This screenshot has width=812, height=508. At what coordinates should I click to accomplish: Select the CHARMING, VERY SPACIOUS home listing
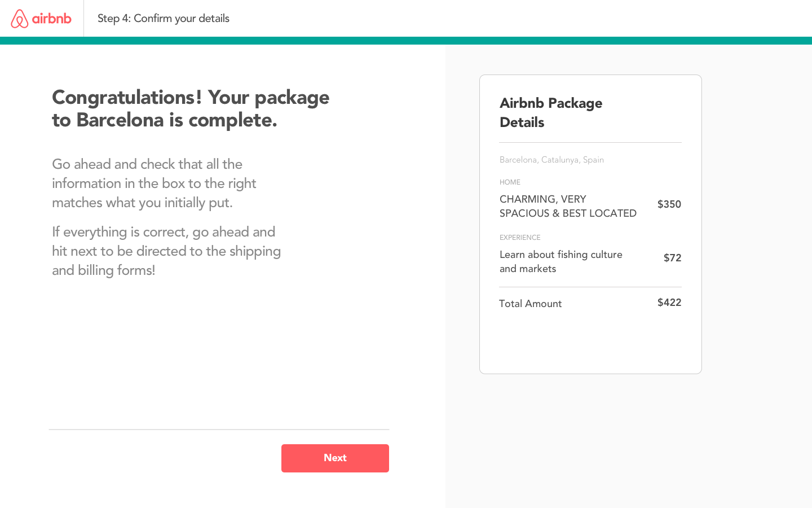coord(568,206)
